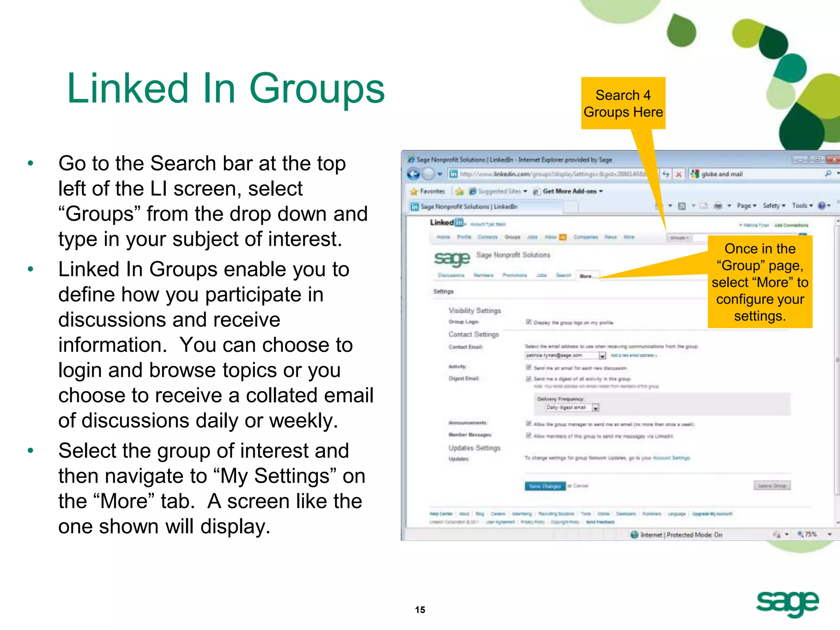Click the search provider icon beside 'globe and mail'
This screenshot has width=840, height=630.
694,174
